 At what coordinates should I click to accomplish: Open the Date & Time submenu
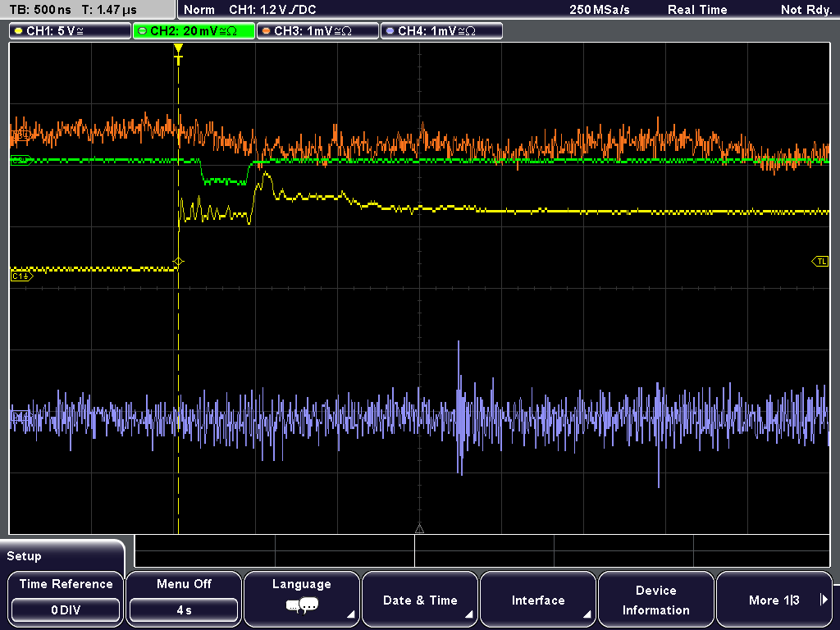point(420,599)
